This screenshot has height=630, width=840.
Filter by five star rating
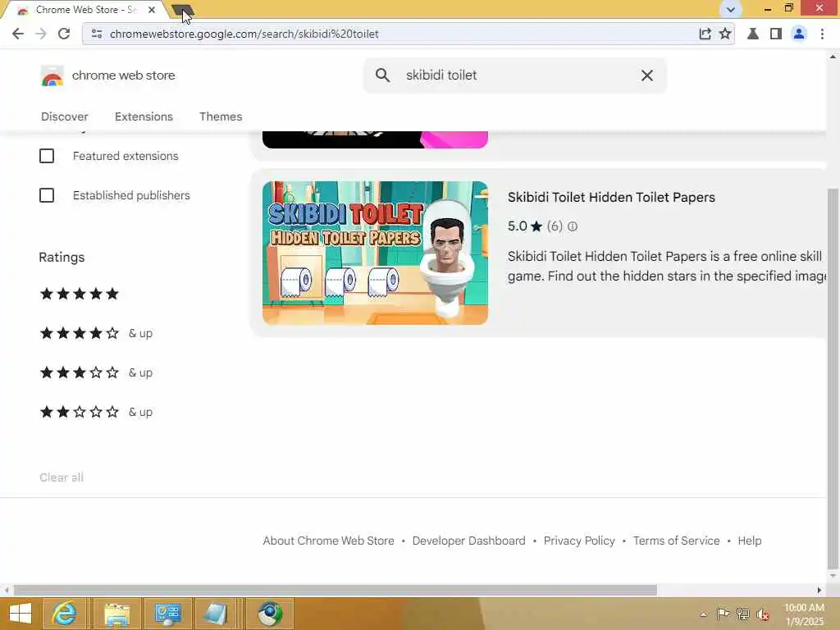click(x=80, y=294)
